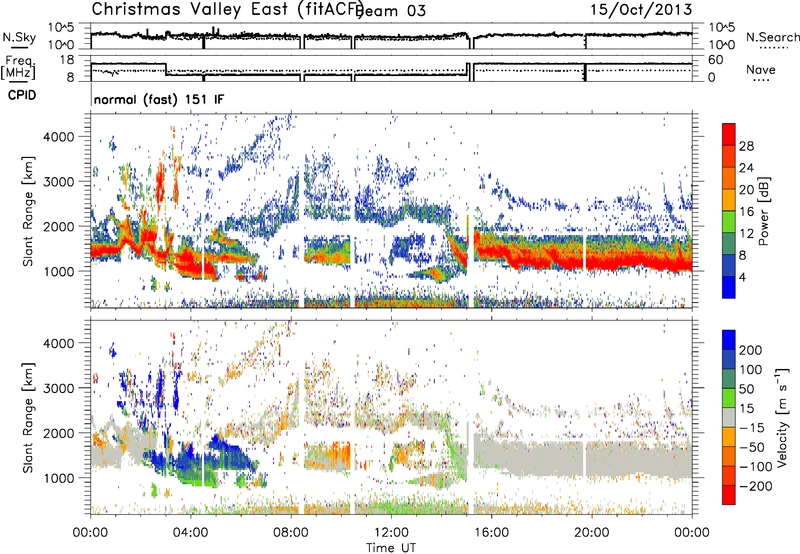
Task: Click the 2000 tick of velocity panel
Action: point(58,433)
